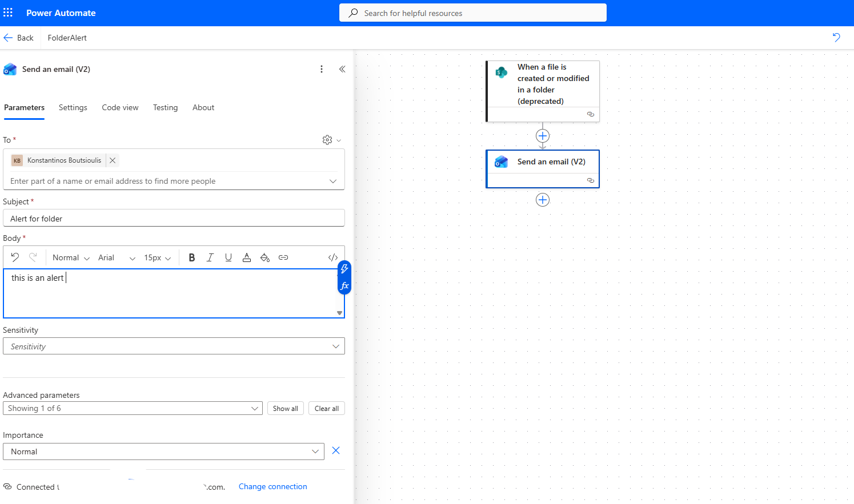This screenshot has height=504, width=854.
Task: Toggle italic formatting in body editor
Action: pos(210,257)
